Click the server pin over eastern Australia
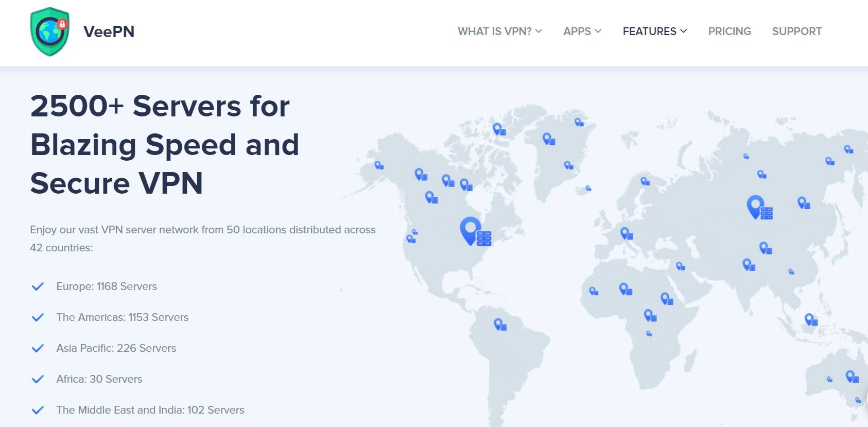The width and height of the screenshot is (868, 427). (x=852, y=377)
